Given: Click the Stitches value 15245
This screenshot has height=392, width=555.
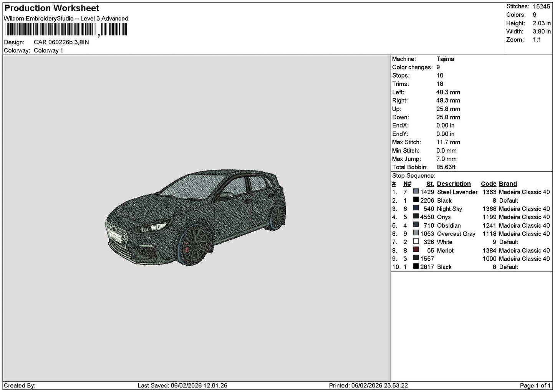Looking at the screenshot, I should 542,6.
